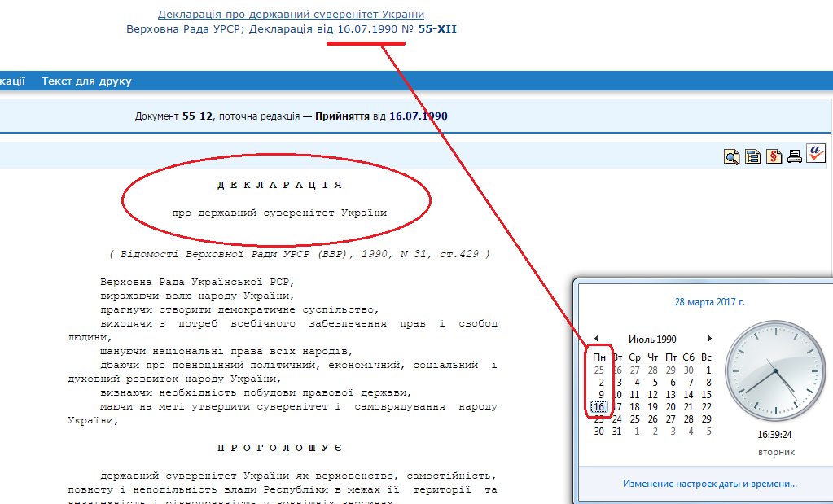833x504 pixels.
Task: Select day 31 in the calendar
Action: [616, 432]
